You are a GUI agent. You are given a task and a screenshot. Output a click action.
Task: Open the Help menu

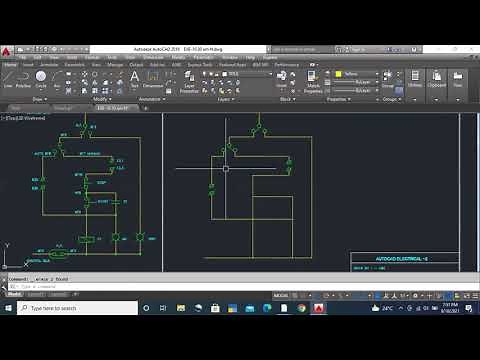[250, 57]
